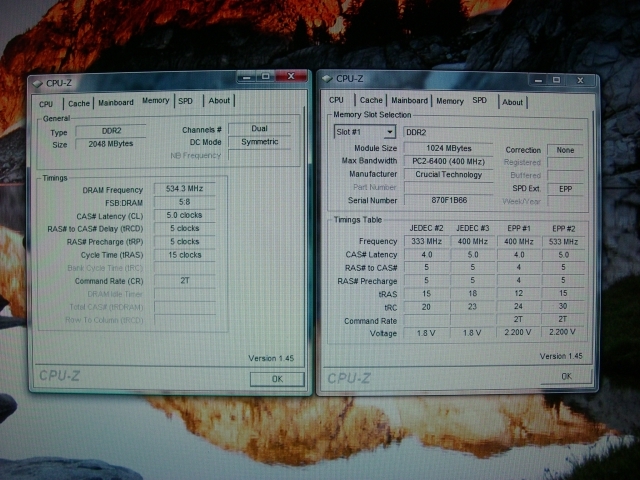The height and width of the screenshot is (480, 640).
Task: Open Mainboard tab in right CPU-Z window
Action: pyautogui.click(x=409, y=100)
